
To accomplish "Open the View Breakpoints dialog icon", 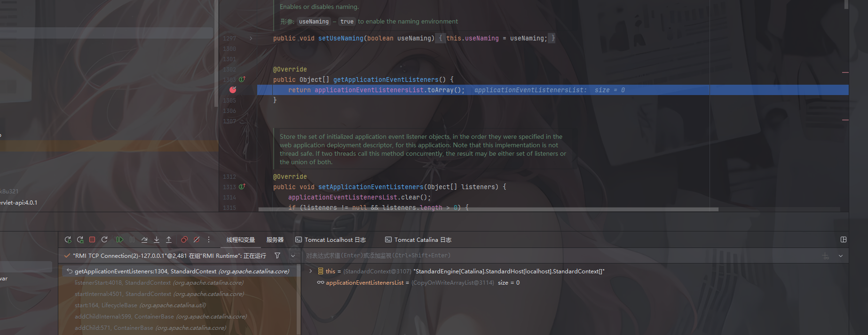I will click(x=184, y=239).
